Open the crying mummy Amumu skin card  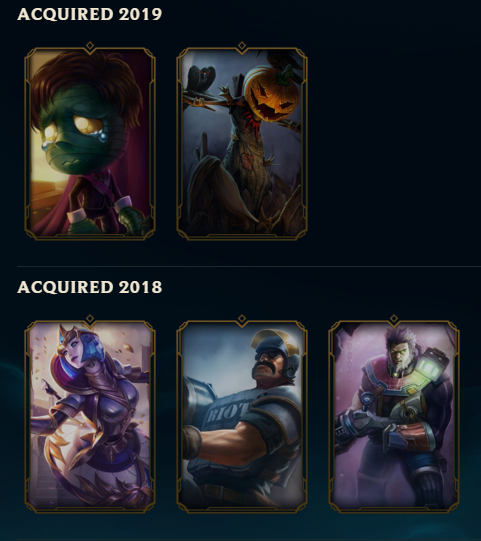coord(90,143)
